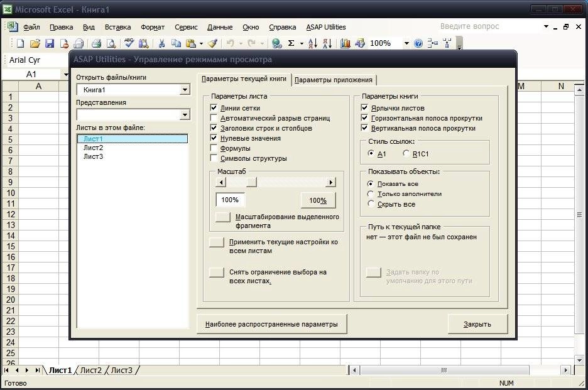Click the Print toolbar icon
Screen dimensions: 588x390
coord(96,43)
